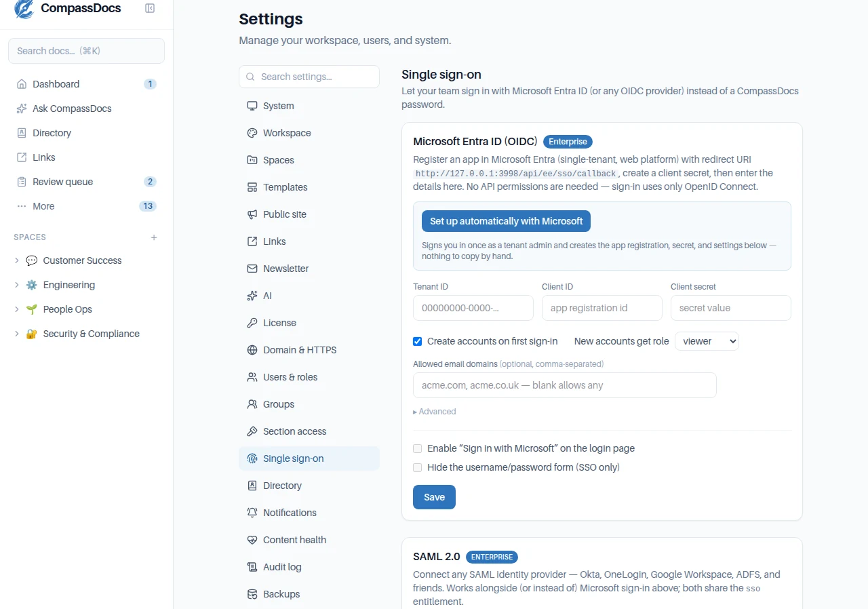Screen dimensions: 868x609
Task: Open the new accounts role dropdown (viewer)
Action: [707, 341]
